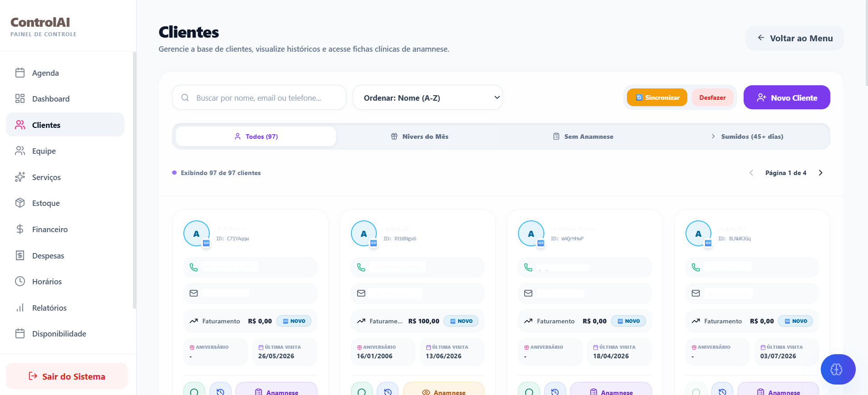
Task: Click the Despesas receipt icon
Action: click(x=20, y=255)
